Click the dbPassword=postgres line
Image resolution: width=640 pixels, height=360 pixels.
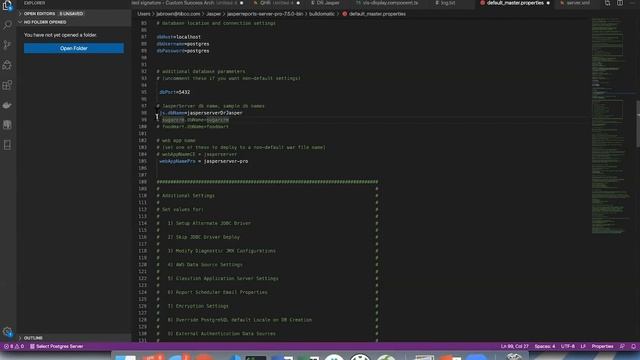click(183, 51)
